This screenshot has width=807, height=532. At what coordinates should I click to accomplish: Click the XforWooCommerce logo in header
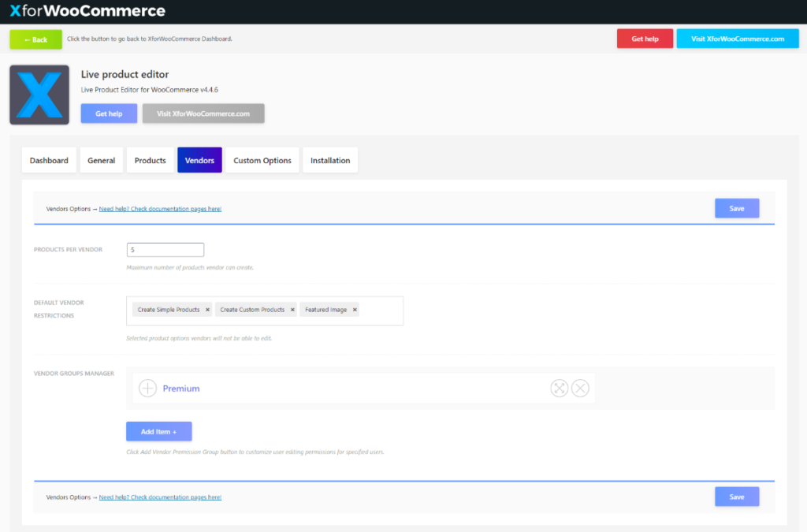pyautogui.click(x=87, y=11)
